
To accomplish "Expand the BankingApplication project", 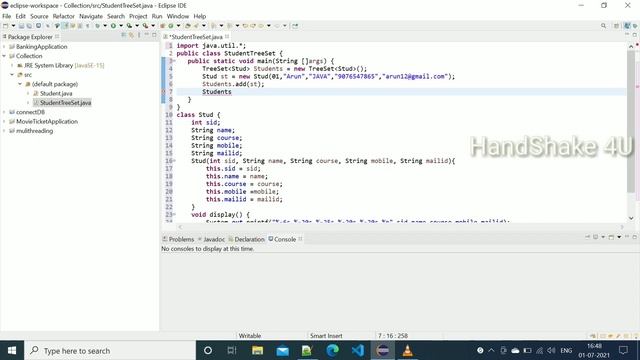I will coord(4,47).
